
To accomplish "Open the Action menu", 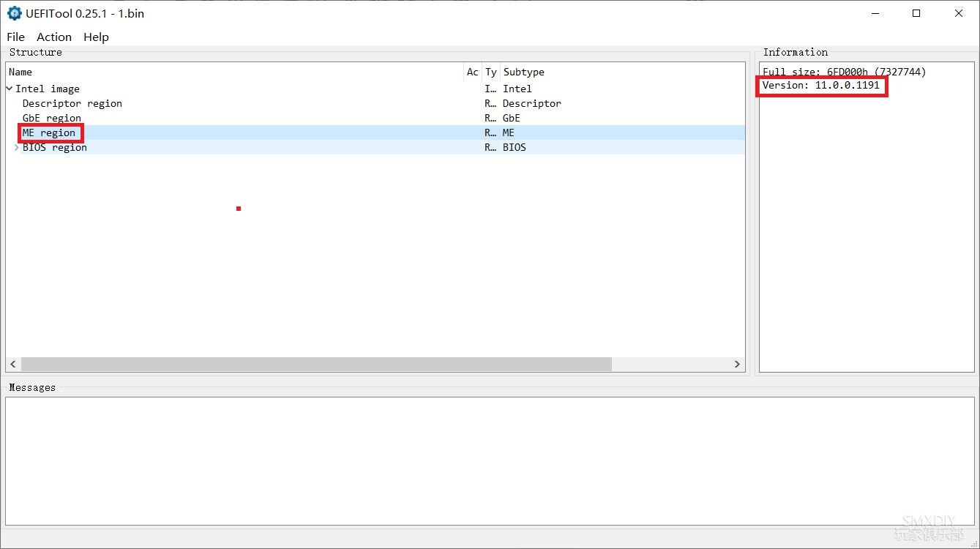I will 54,37.
